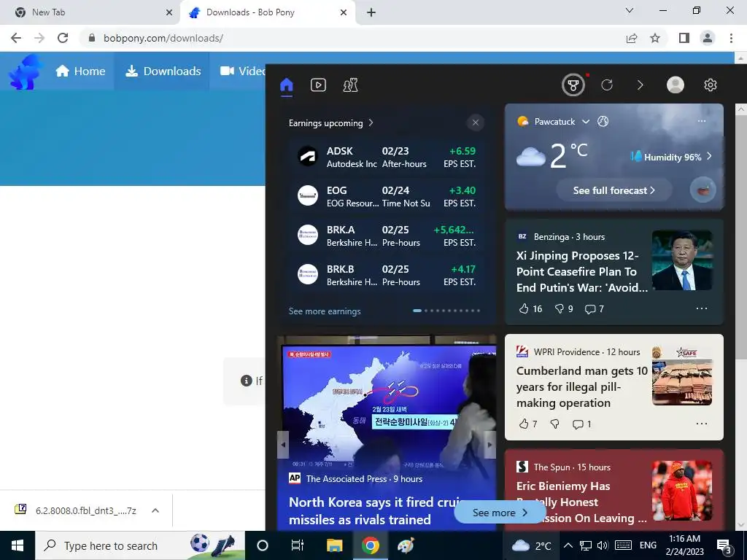
Task: Open Task View on taskbar
Action: (x=298, y=545)
